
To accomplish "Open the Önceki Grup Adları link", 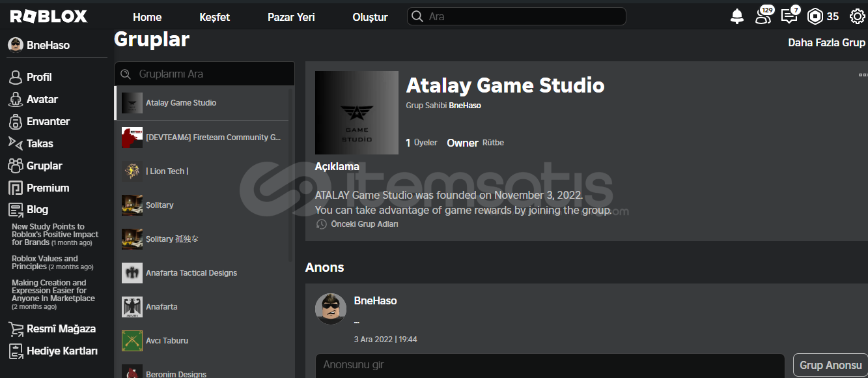I will pos(365,224).
